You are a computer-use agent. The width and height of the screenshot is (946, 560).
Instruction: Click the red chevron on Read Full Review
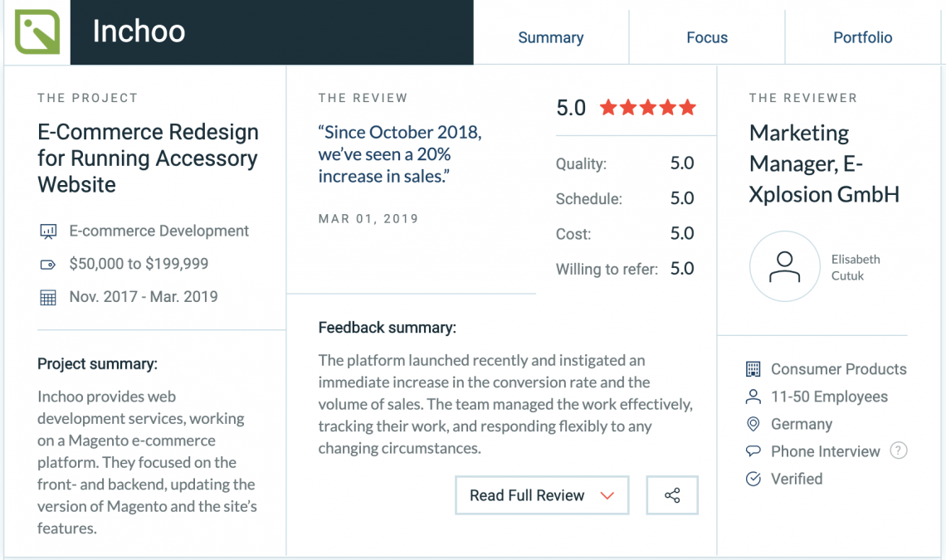tap(607, 495)
